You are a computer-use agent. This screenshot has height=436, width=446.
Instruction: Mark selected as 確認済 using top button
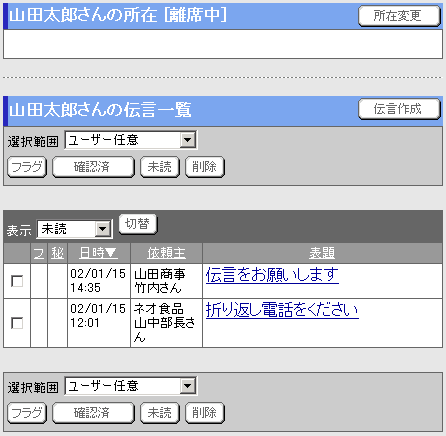click(x=93, y=167)
